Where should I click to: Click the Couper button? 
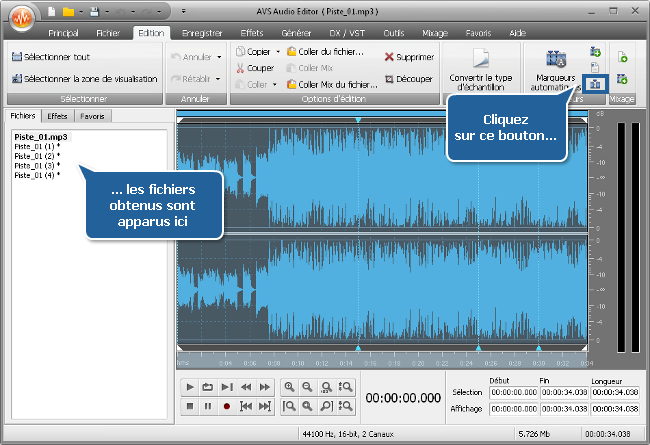coord(255,68)
